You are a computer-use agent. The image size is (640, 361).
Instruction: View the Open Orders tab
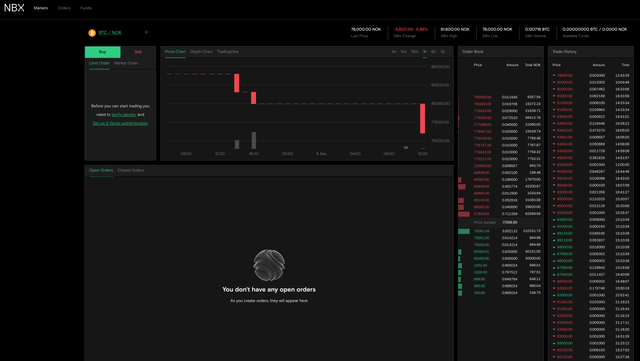(101, 170)
